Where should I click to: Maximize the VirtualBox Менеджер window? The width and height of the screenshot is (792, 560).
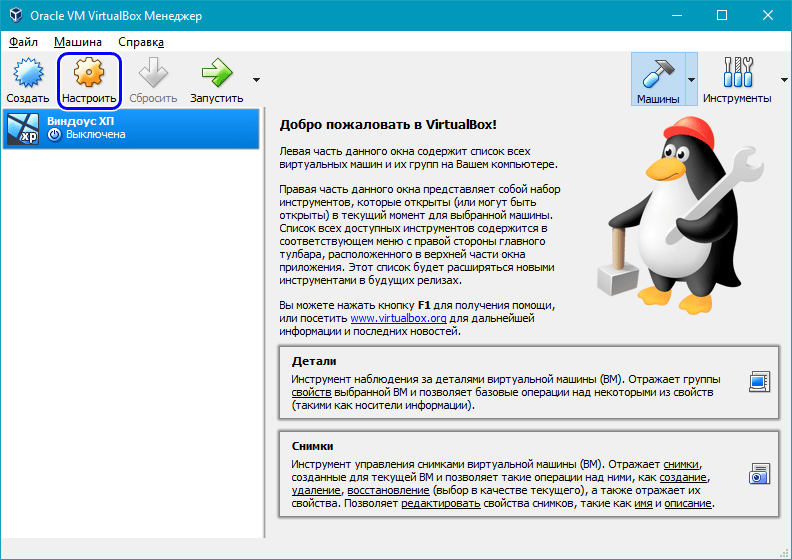click(722, 16)
